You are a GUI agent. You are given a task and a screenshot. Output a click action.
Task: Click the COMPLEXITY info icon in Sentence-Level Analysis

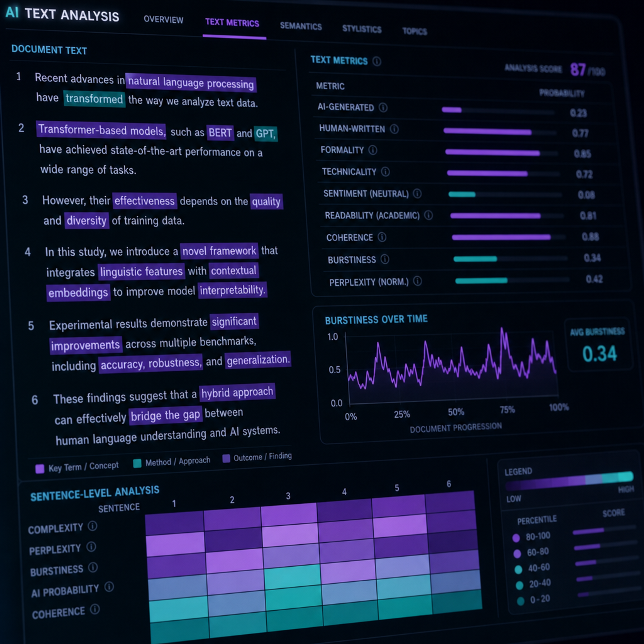(x=92, y=526)
